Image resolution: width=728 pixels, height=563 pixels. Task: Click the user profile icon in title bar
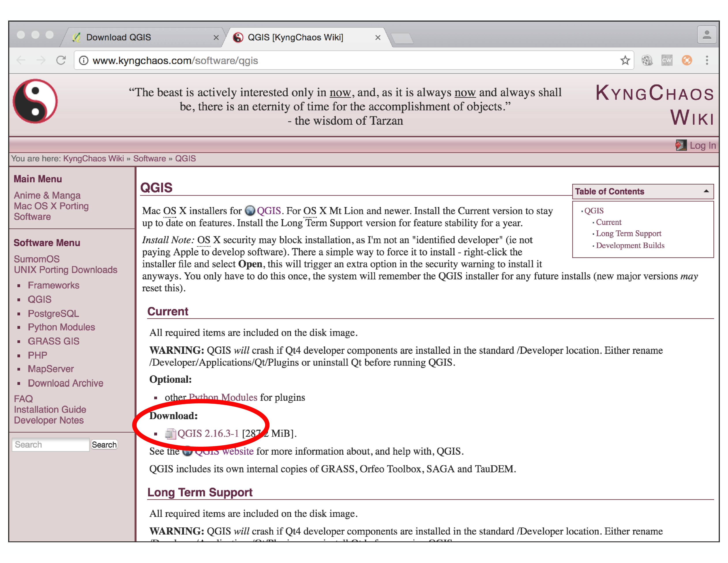pos(707,35)
